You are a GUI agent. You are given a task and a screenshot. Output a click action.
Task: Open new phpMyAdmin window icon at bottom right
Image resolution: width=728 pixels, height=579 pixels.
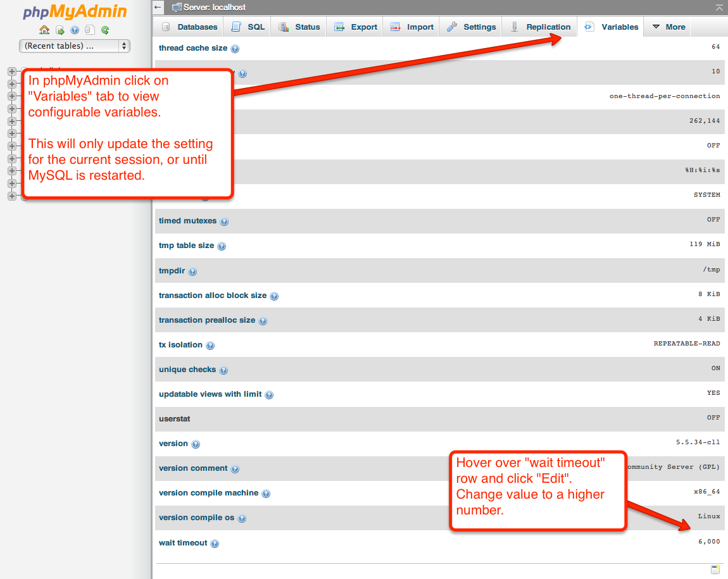pyautogui.click(x=715, y=570)
